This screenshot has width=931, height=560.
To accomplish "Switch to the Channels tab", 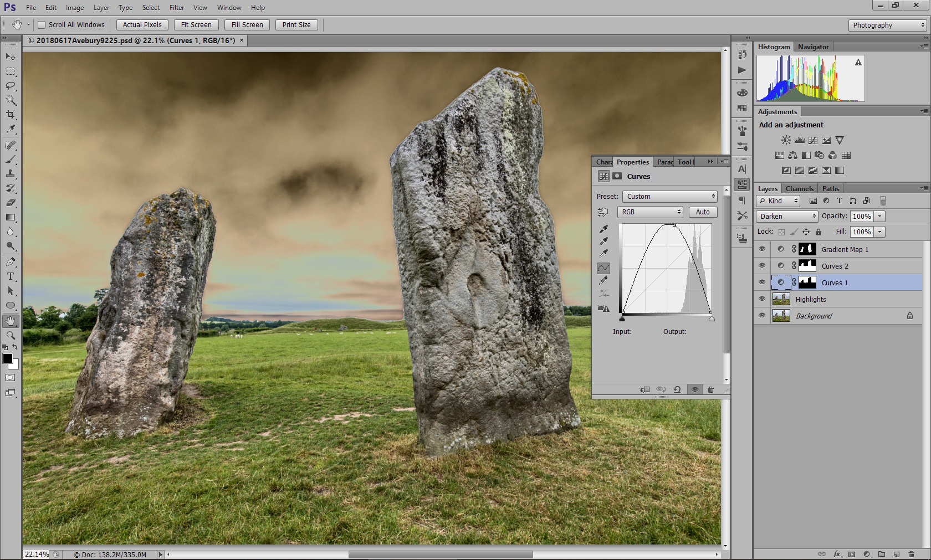I will [799, 188].
